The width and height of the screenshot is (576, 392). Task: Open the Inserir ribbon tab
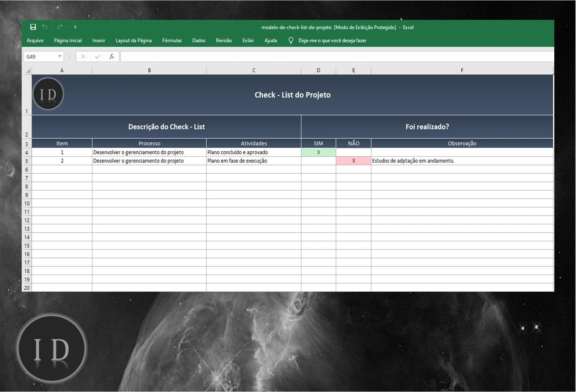(x=98, y=41)
